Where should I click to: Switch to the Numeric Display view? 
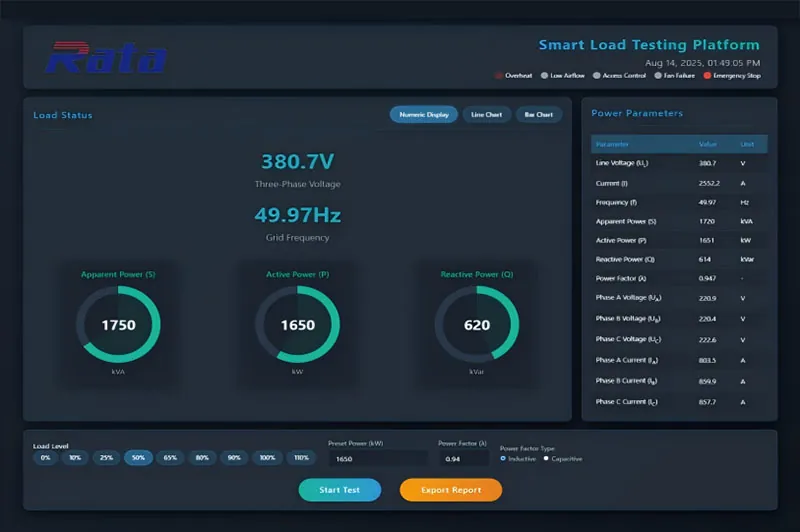click(x=424, y=115)
